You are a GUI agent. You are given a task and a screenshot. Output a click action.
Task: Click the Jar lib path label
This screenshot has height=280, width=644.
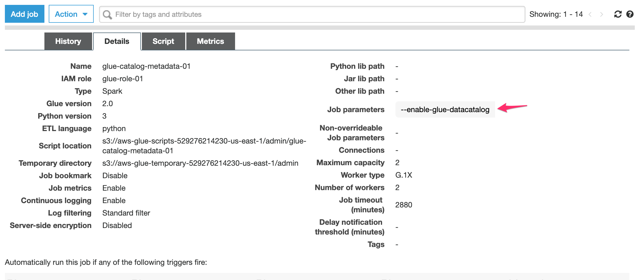tap(364, 79)
